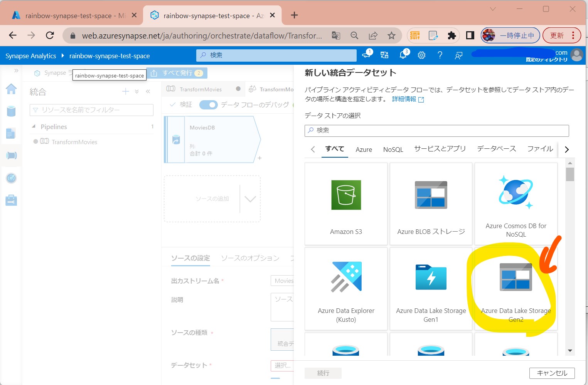
Task: Select the Azure filter tab
Action: (x=364, y=150)
